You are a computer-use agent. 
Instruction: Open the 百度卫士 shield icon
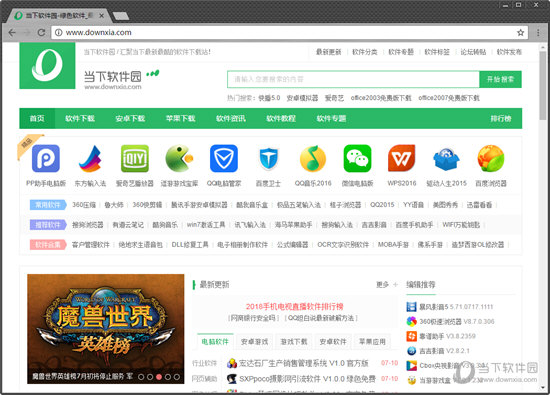(268, 159)
